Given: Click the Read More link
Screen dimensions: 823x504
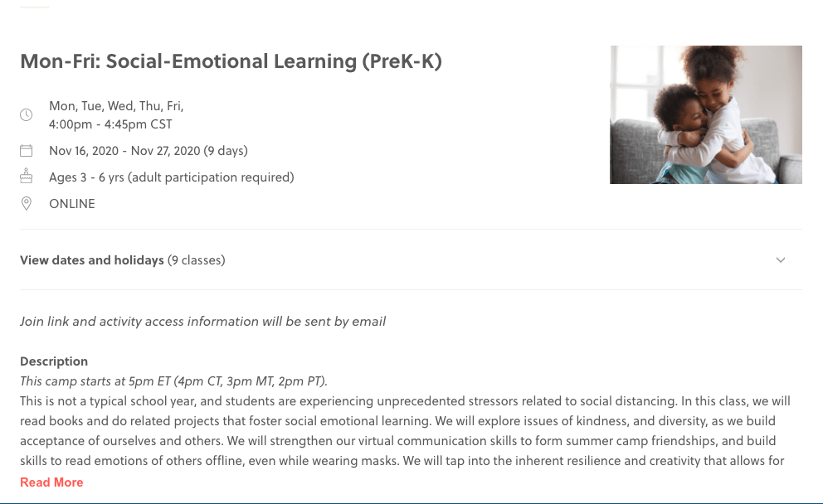Looking at the screenshot, I should 51,482.
